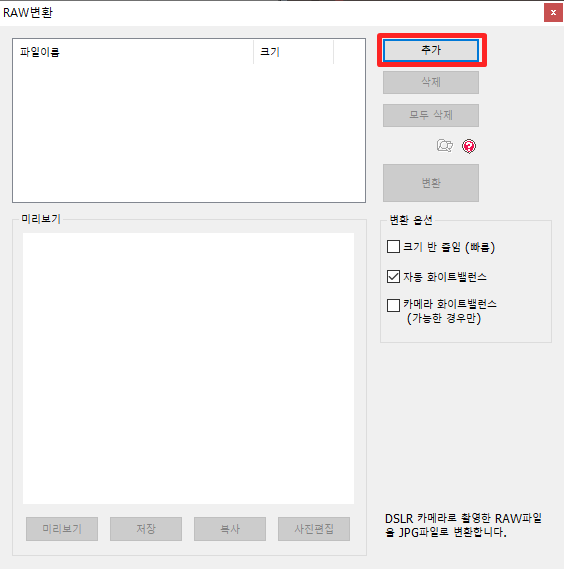
Task: Click the camera photo icon beside help
Action: 445,146
